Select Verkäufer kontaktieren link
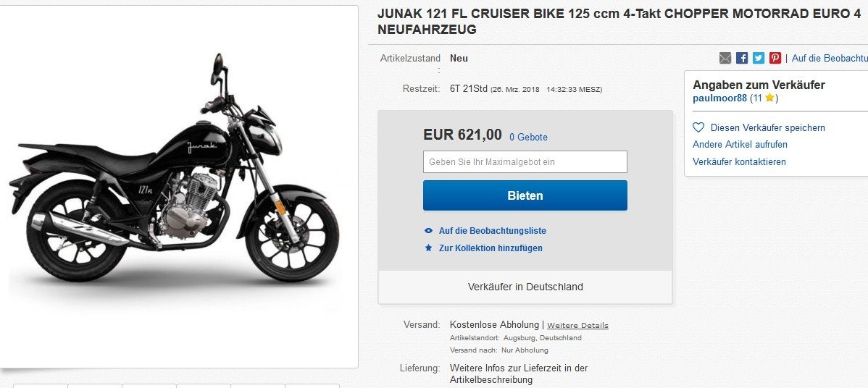The height and width of the screenshot is (388, 868). pos(739,161)
